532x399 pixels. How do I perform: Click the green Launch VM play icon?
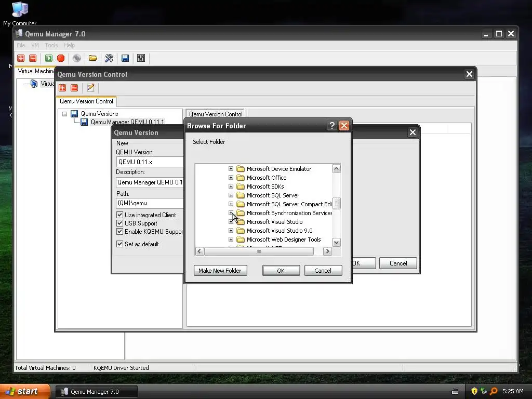coord(49,58)
